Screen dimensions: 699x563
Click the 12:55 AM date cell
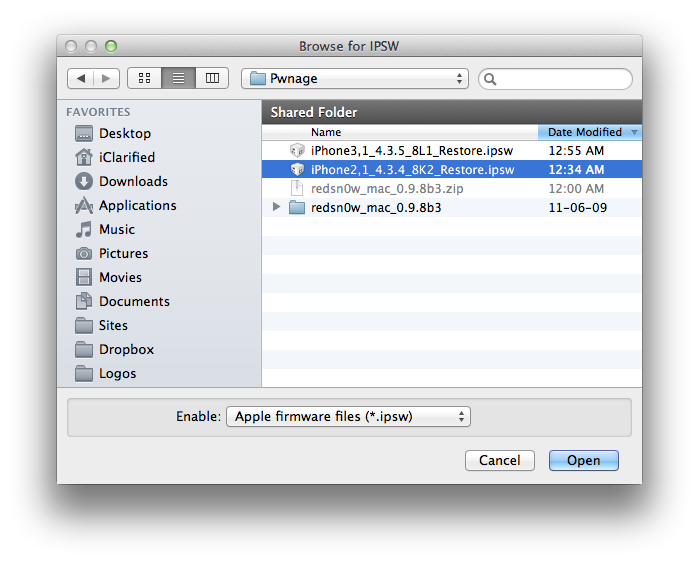576,151
